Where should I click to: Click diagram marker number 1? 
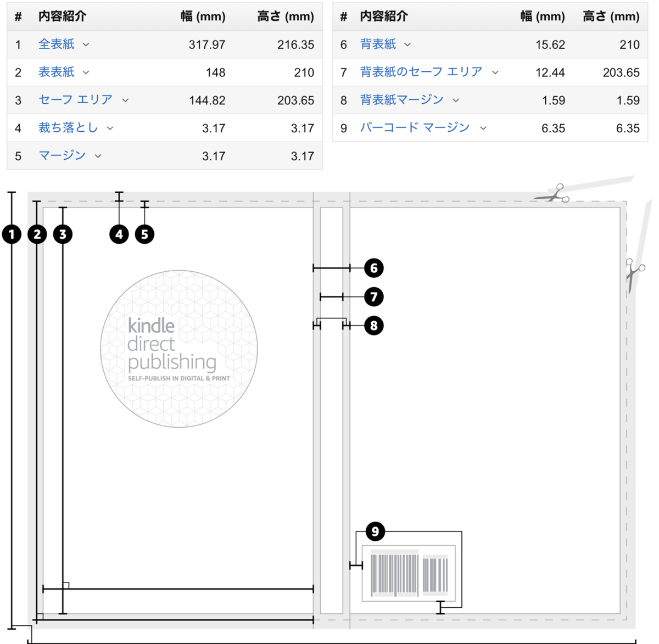[12, 234]
